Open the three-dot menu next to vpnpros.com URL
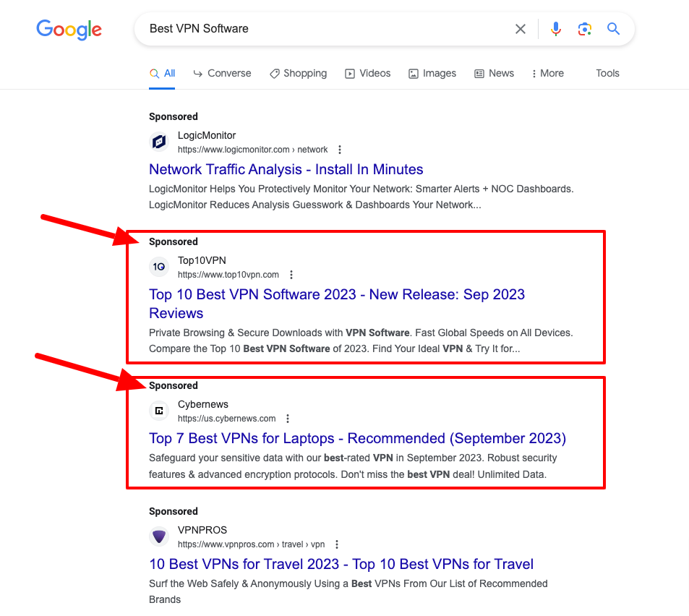 pyautogui.click(x=337, y=544)
